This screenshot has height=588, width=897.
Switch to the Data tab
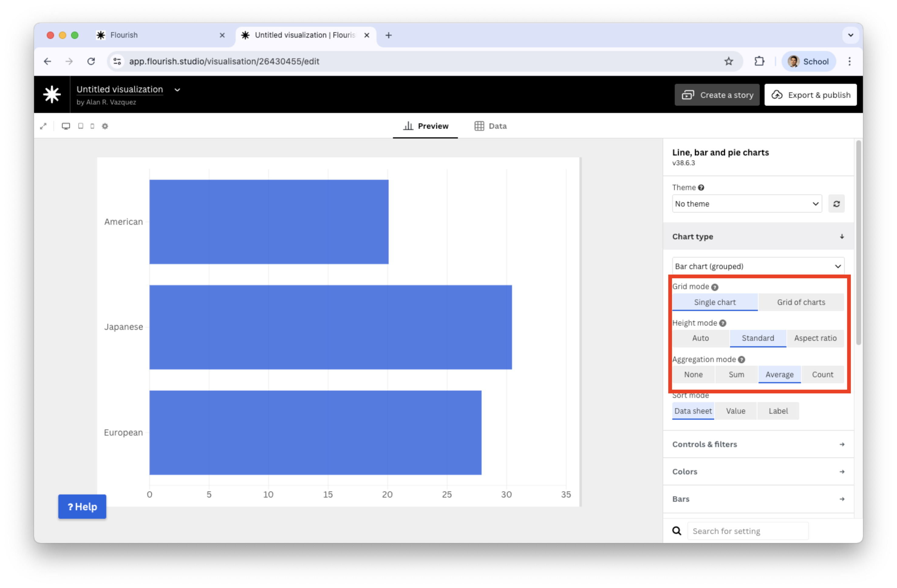pos(490,126)
